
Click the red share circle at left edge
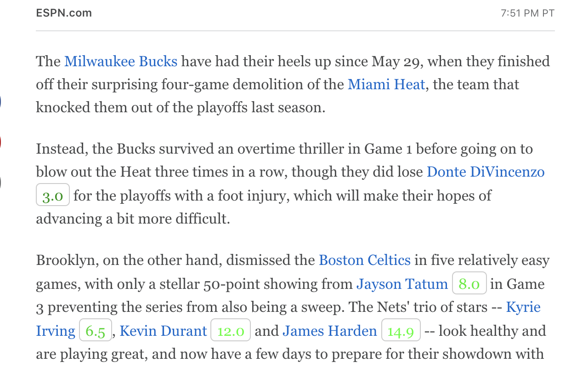pyautogui.click(x=0, y=142)
